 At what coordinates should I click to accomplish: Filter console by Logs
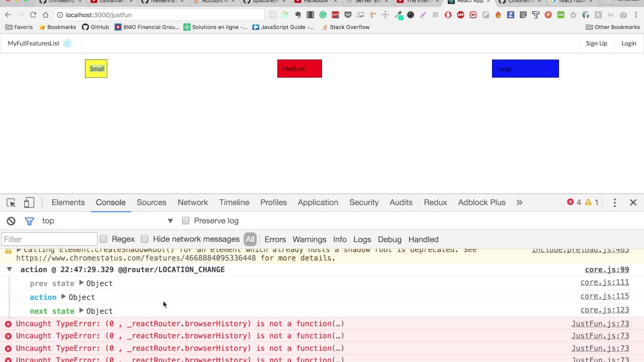362,239
